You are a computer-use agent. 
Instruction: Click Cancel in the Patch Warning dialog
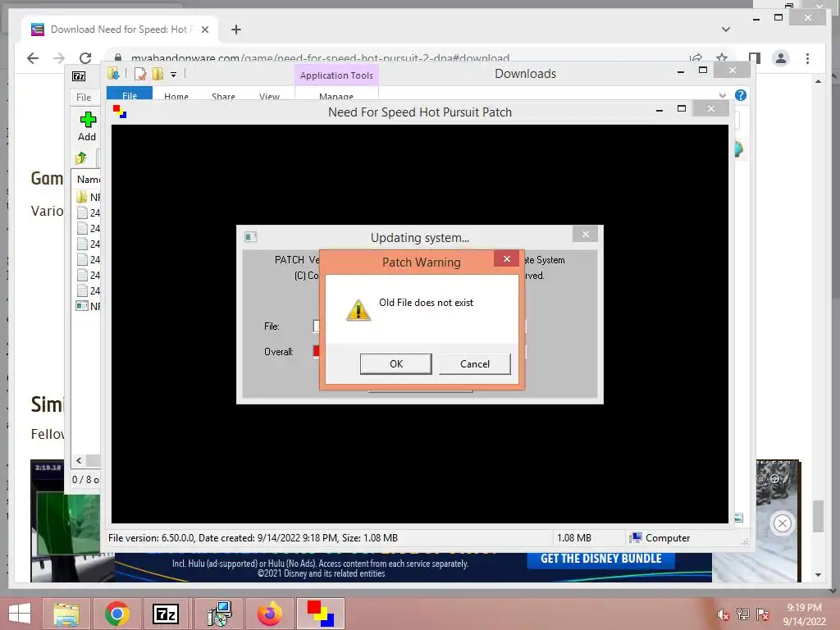[475, 363]
